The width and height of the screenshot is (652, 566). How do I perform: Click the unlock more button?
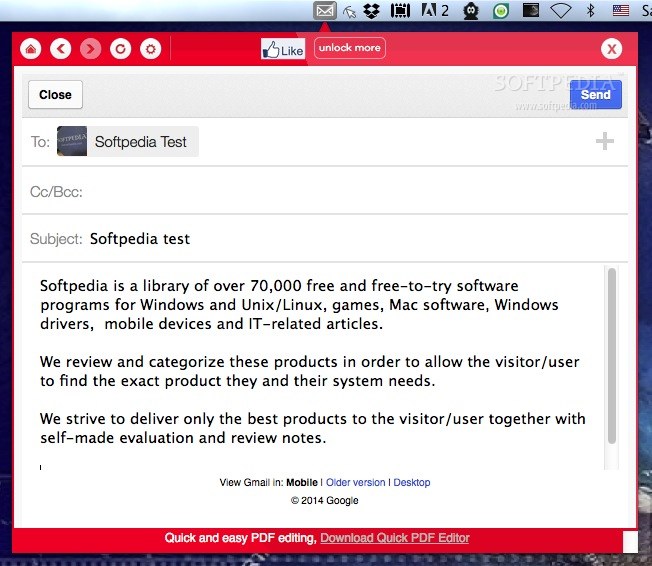(350, 48)
